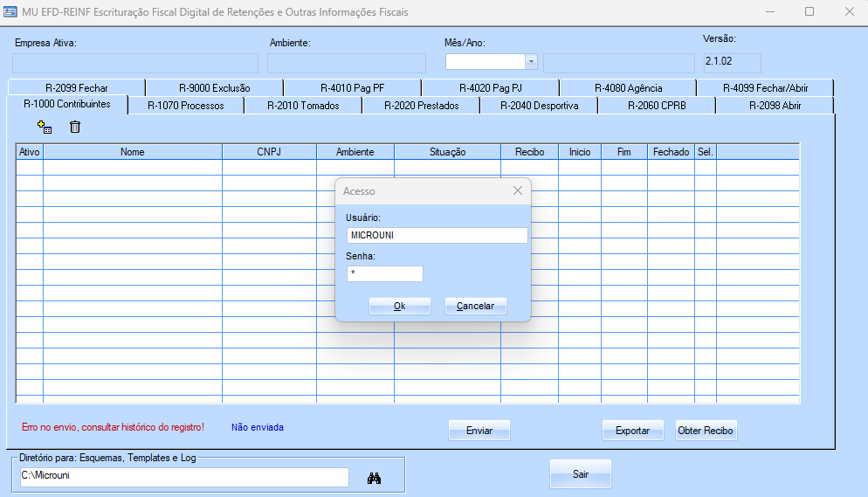Click the Sair button
Image resolution: width=868 pixels, height=497 pixels.
pos(581,474)
